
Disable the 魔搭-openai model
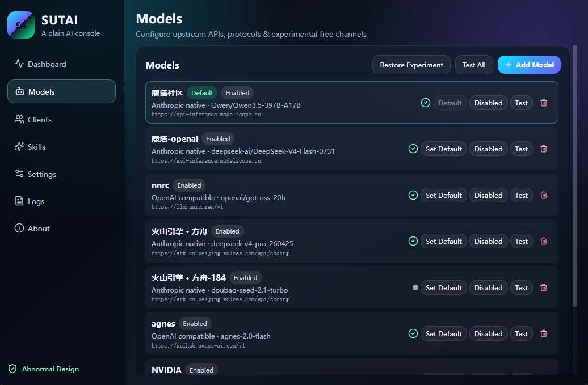click(488, 149)
